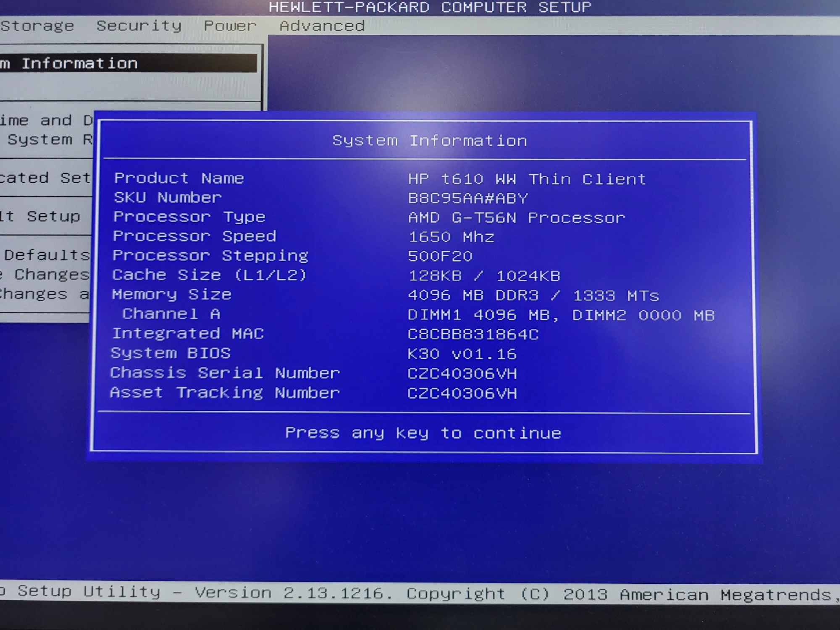The image size is (840, 630).
Task: Select the Replicated Setup menu entry
Action: click(x=45, y=178)
